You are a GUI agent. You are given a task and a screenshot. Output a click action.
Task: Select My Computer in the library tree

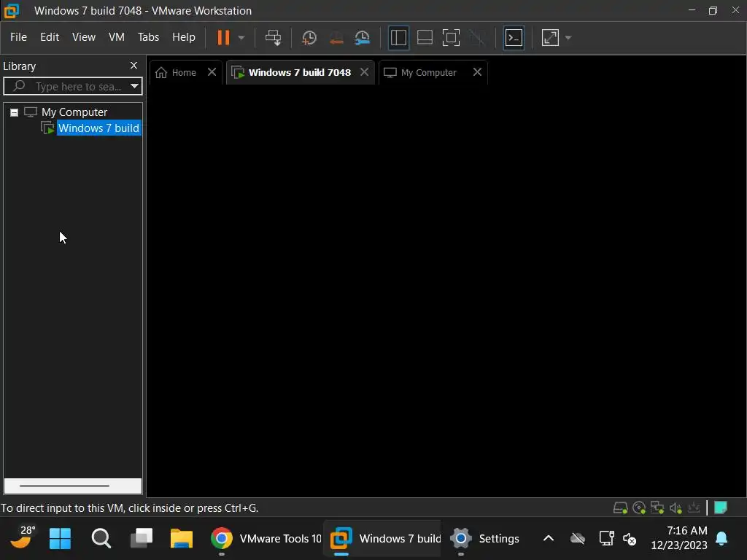tap(74, 112)
